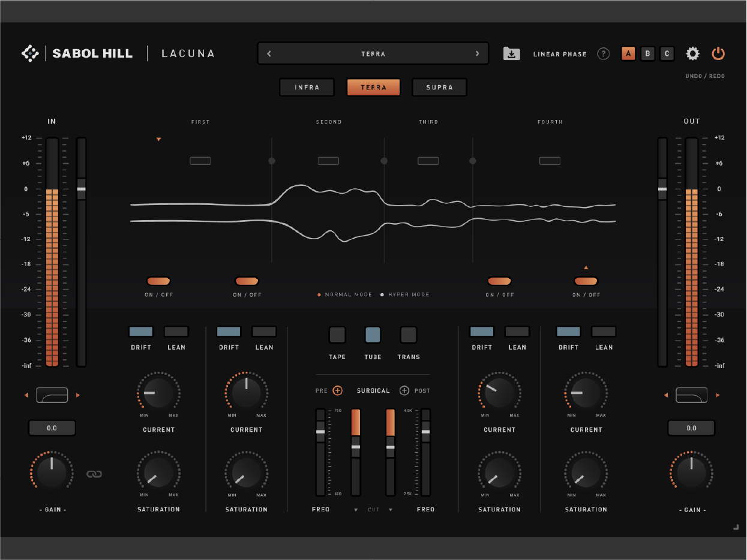Image resolution: width=747 pixels, height=560 pixels.
Task: Click the output gain value field 0.0
Action: 692,428
